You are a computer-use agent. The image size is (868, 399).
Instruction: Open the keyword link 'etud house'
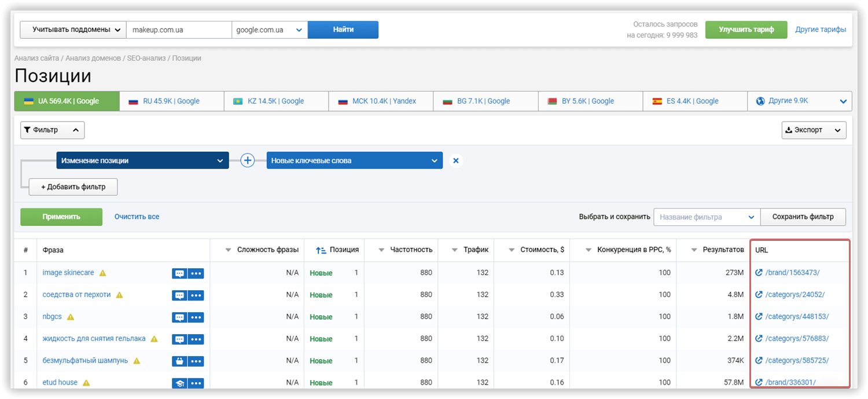(60, 382)
